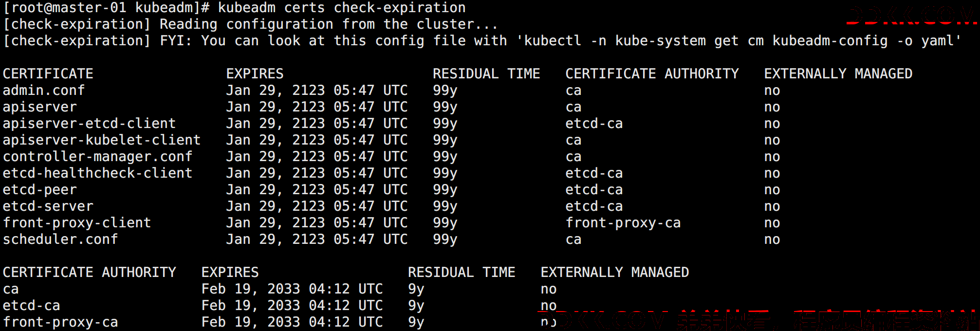Screen dimensions: 980x331
Task: Click '99y' in the controller-manager.conf row
Action: (x=445, y=157)
